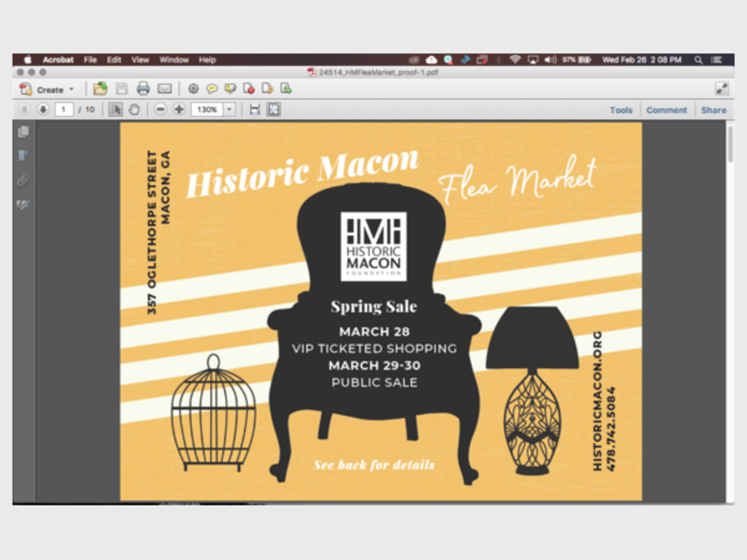Toggle scrolling page display mode
Image resolution: width=747 pixels, height=560 pixels.
[255, 110]
